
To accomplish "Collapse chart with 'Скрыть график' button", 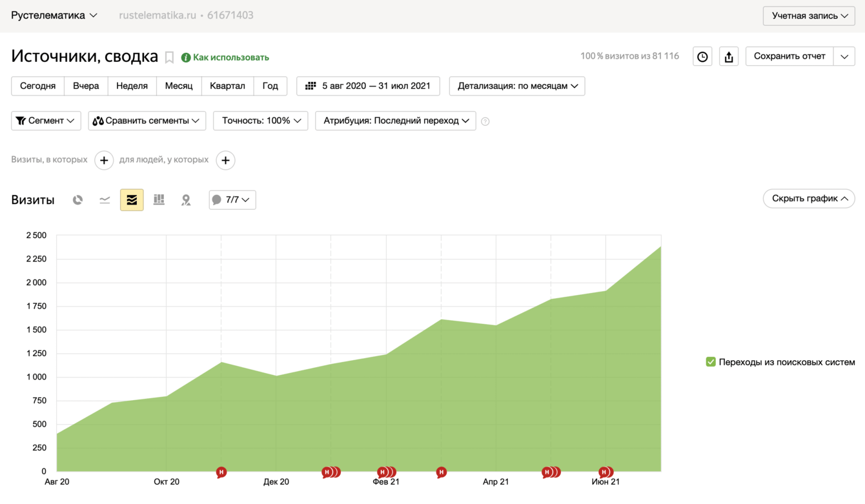I will 809,199.
